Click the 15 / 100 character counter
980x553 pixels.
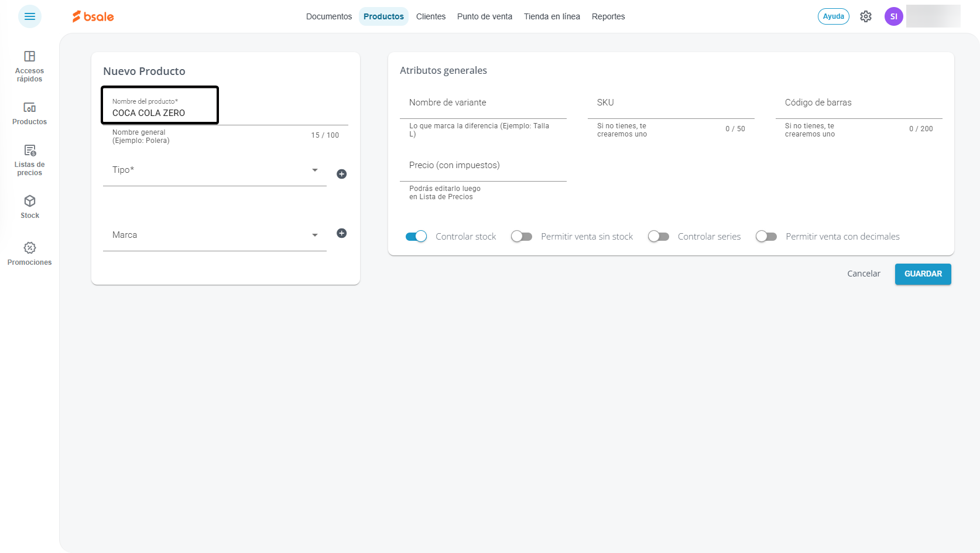point(325,135)
